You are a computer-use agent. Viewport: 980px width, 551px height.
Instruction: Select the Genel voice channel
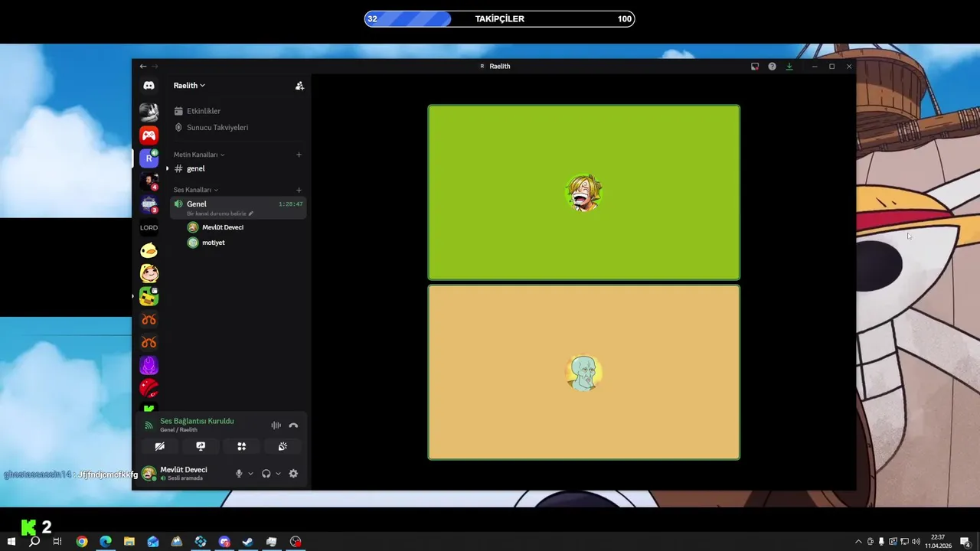pos(238,207)
